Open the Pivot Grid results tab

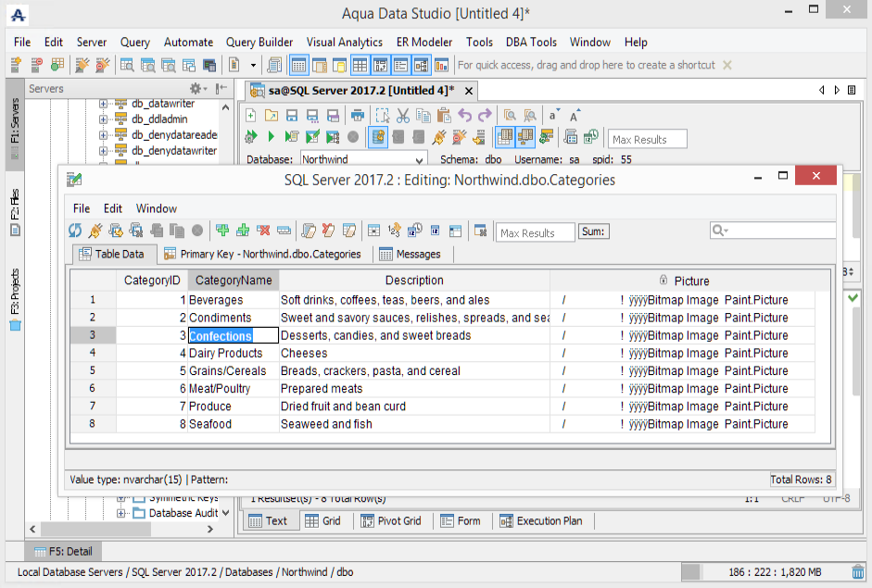pos(390,520)
